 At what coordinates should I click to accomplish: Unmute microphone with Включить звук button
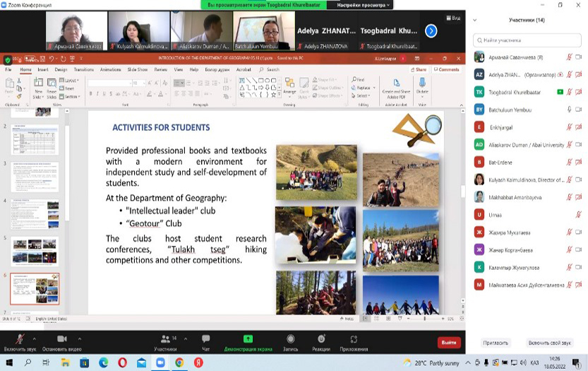click(20, 339)
